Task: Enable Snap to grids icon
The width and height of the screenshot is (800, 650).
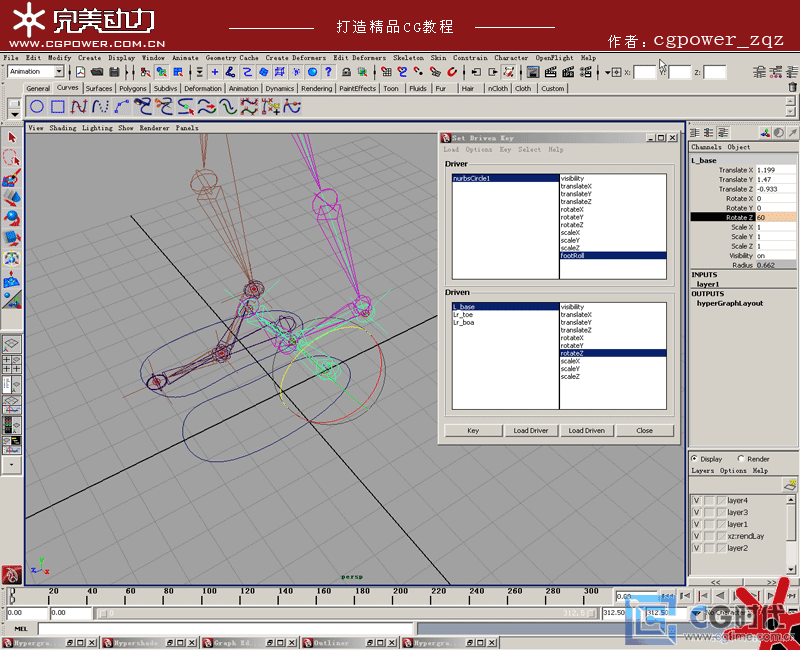Action: (386, 72)
